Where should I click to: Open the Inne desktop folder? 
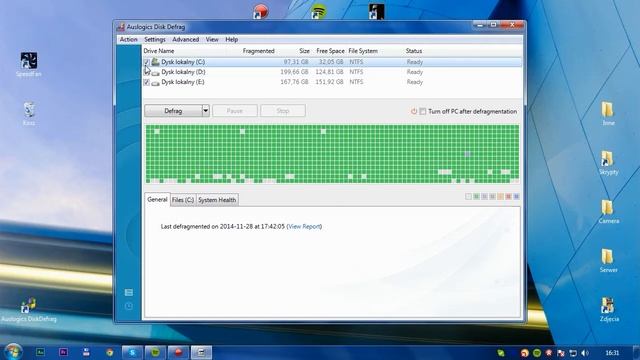(608, 113)
